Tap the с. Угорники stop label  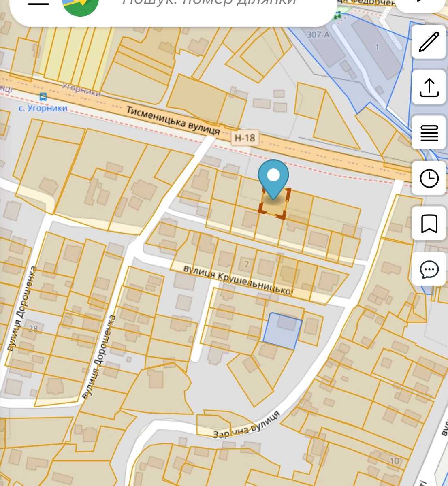pyautogui.click(x=43, y=108)
